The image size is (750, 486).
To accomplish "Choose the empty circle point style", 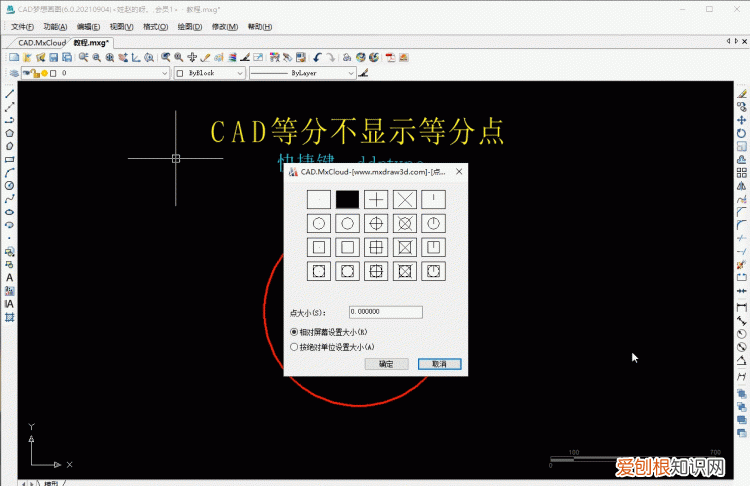I will pos(347,223).
